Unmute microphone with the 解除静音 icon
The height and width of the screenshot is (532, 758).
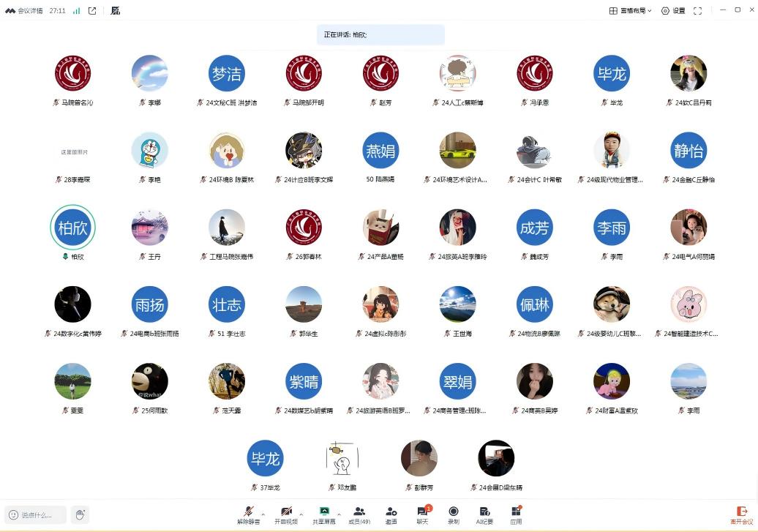[249, 515]
